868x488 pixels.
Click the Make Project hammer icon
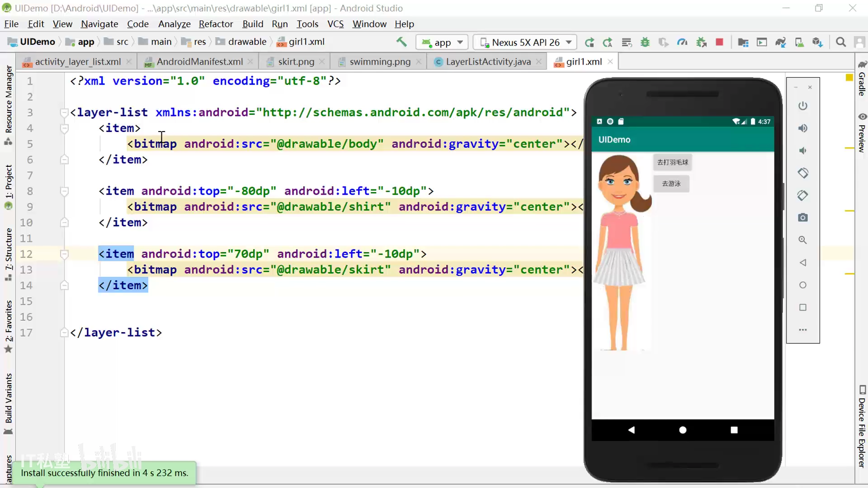[401, 42]
